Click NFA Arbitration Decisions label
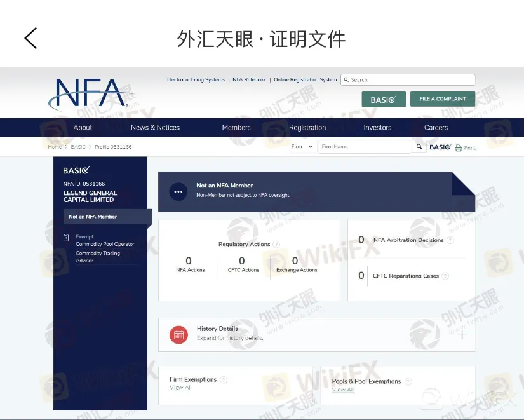The width and height of the screenshot is (524, 420). tap(408, 240)
